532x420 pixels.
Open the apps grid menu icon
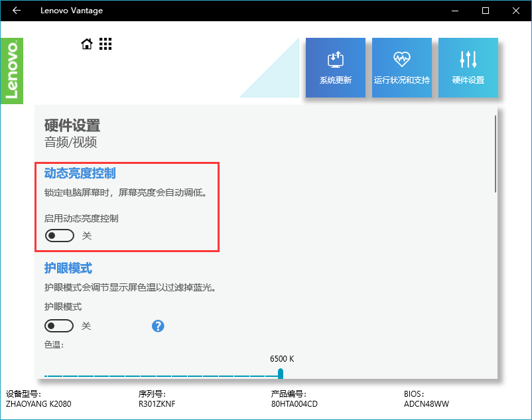coord(105,44)
